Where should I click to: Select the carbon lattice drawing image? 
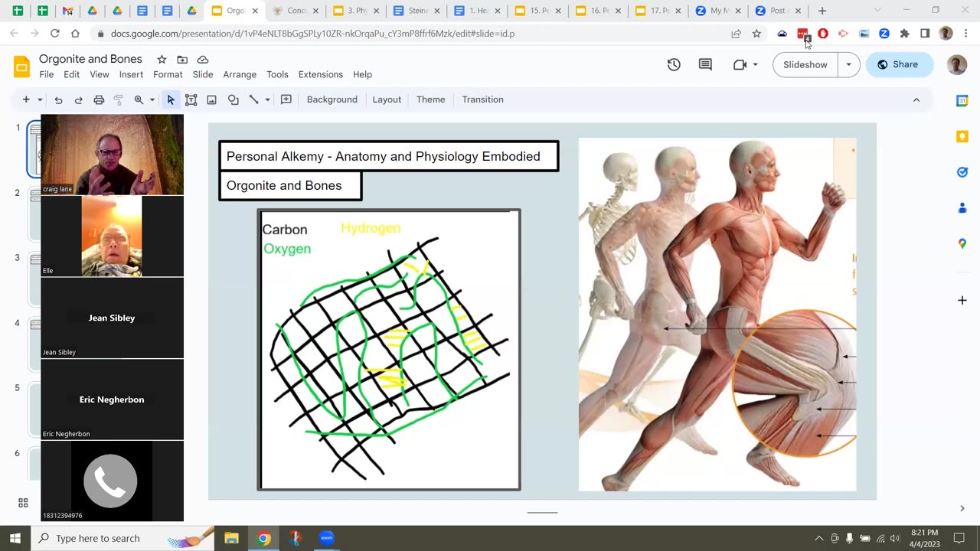(x=389, y=349)
